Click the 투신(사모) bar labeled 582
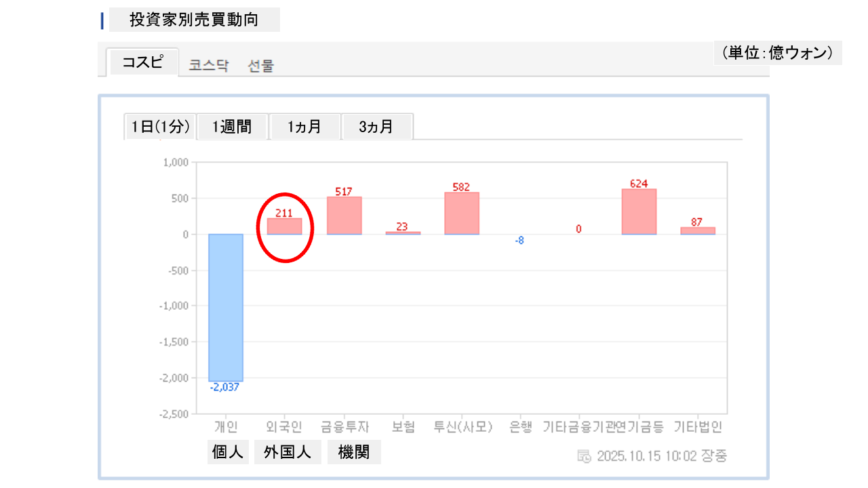868x488 pixels. (461, 213)
